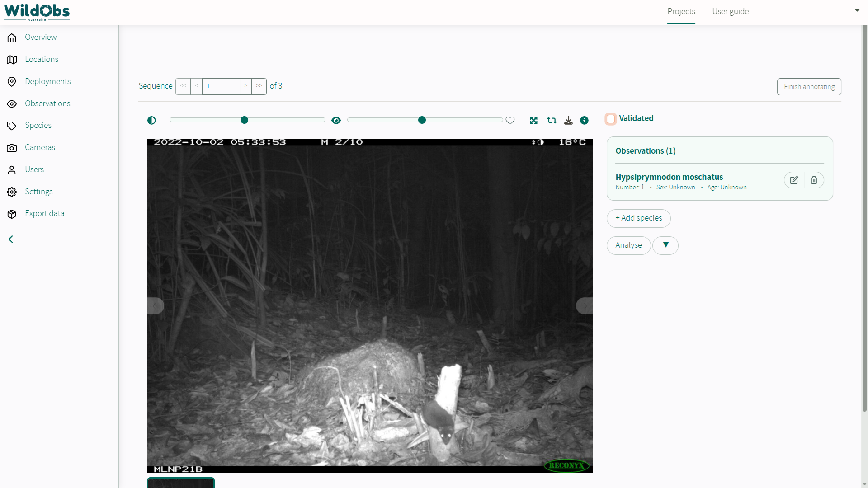
Task: Tick the Validated checkbox
Action: (x=611, y=119)
